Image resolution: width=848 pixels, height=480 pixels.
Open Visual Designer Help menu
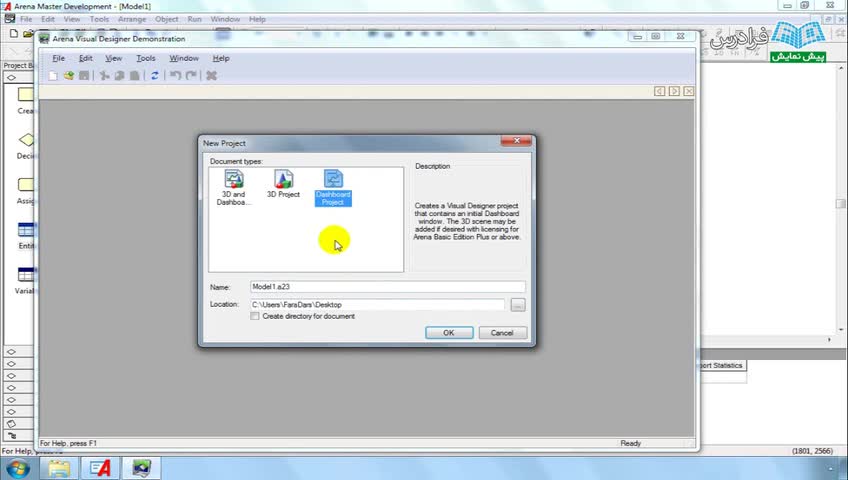[x=221, y=58]
